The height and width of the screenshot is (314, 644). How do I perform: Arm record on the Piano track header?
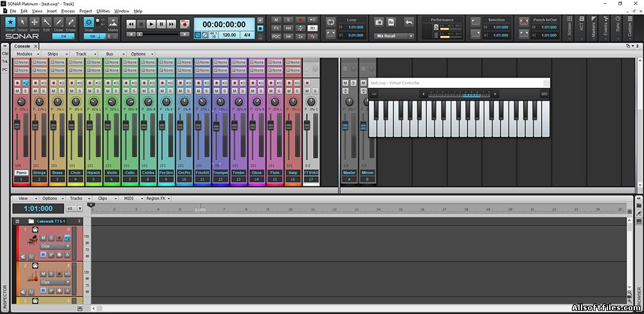(x=59, y=237)
